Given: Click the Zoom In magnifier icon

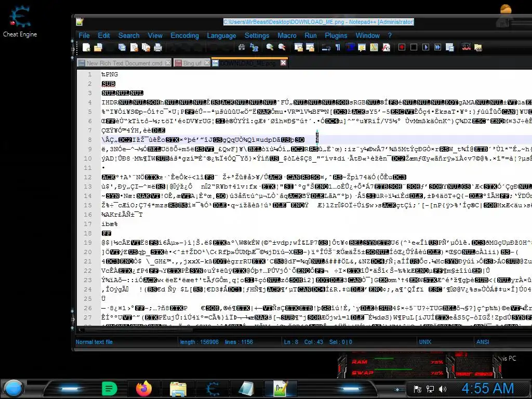Looking at the screenshot, I should 270,47.
